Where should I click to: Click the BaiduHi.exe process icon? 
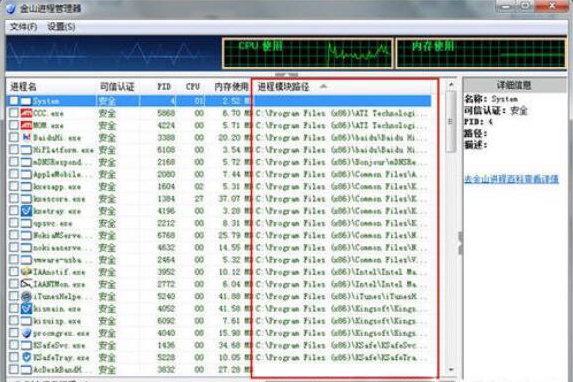[x=26, y=137]
